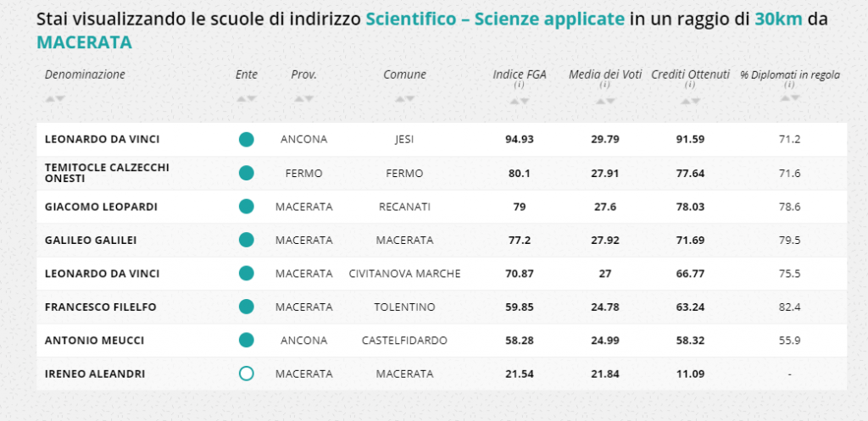Open info icon under Crediti Ottenuti
This screenshot has height=421, width=868.
[690, 86]
